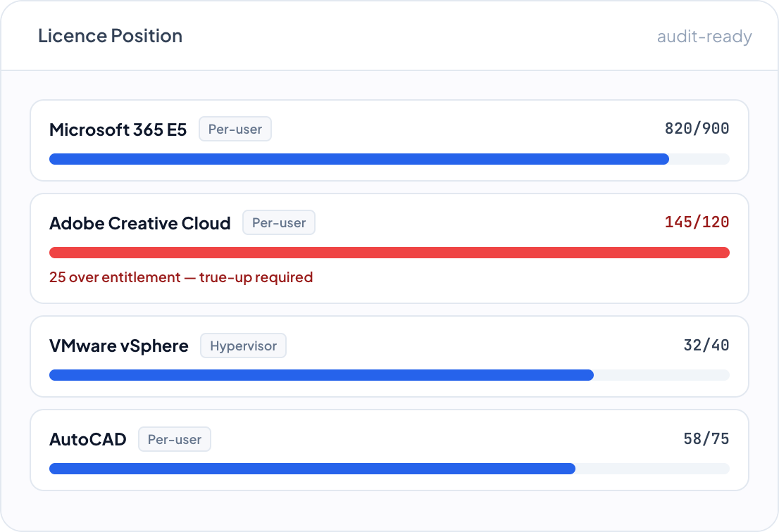The image size is (779, 532).
Task: Click the red 145/120 usage count
Action: (697, 222)
